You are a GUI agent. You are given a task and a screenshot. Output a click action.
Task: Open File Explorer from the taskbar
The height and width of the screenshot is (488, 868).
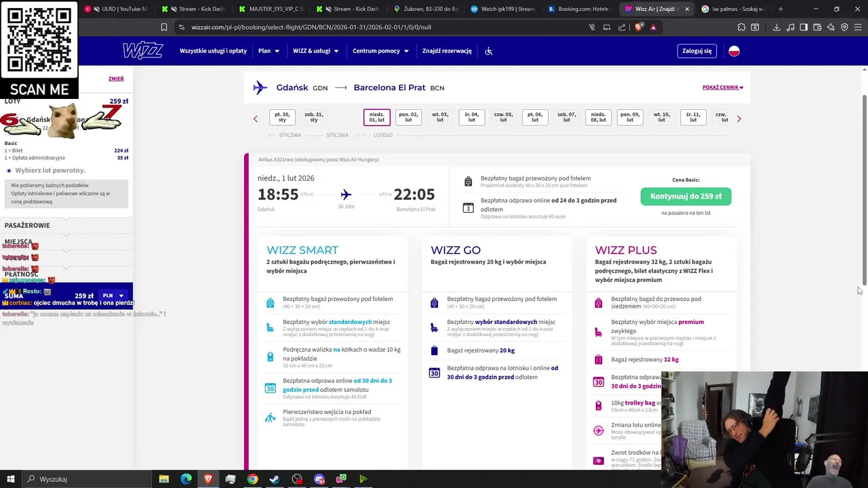[x=163, y=479]
